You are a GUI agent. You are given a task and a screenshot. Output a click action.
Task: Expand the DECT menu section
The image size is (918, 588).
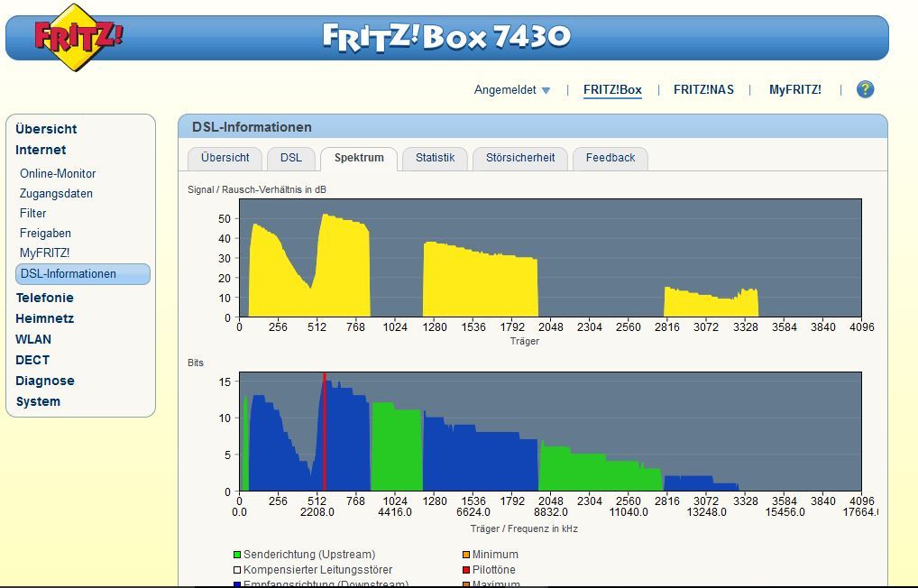pyautogui.click(x=32, y=360)
